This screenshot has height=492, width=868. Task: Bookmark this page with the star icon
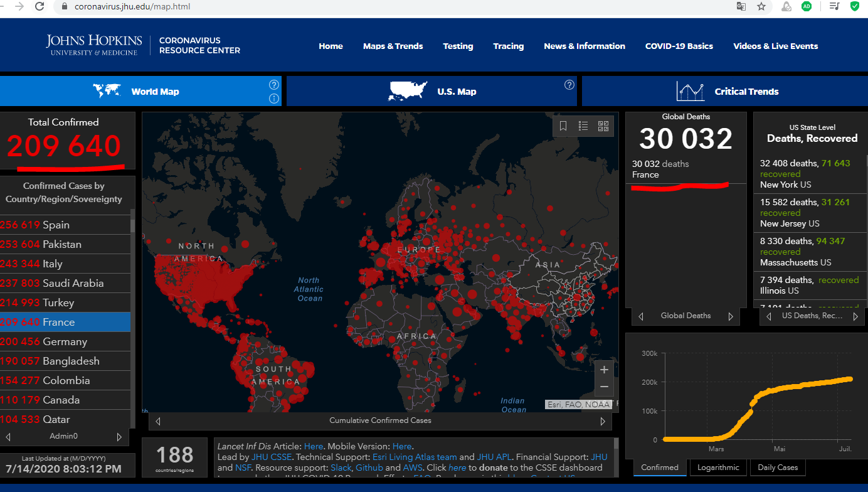coord(761,6)
